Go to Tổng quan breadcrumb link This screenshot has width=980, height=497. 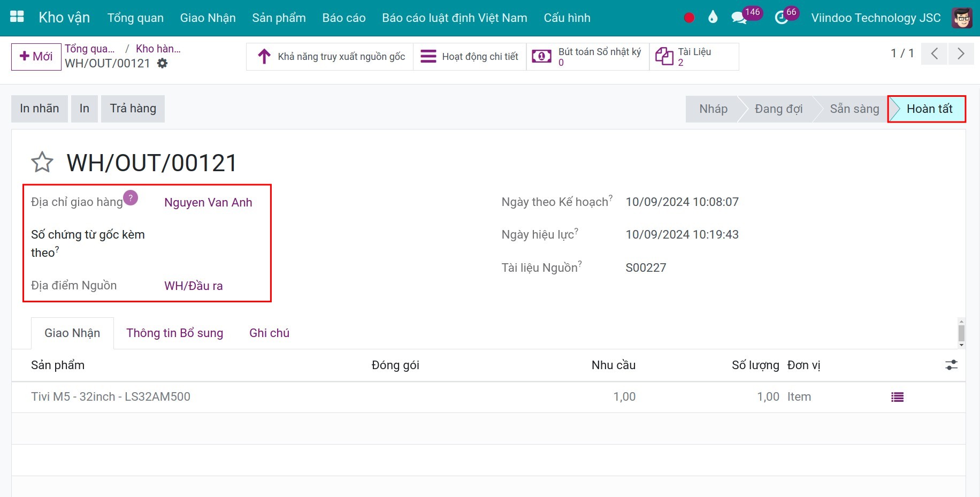pos(90,49)
